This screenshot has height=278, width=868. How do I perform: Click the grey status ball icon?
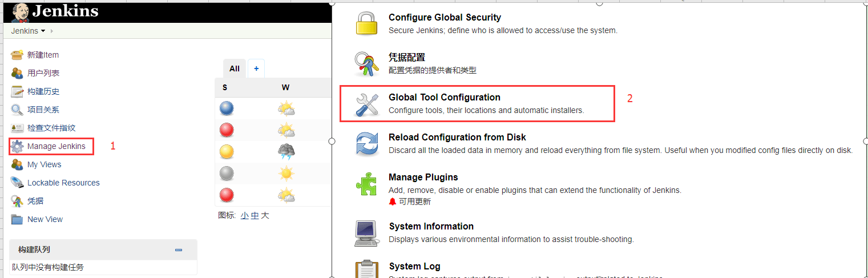click(227, 174)
